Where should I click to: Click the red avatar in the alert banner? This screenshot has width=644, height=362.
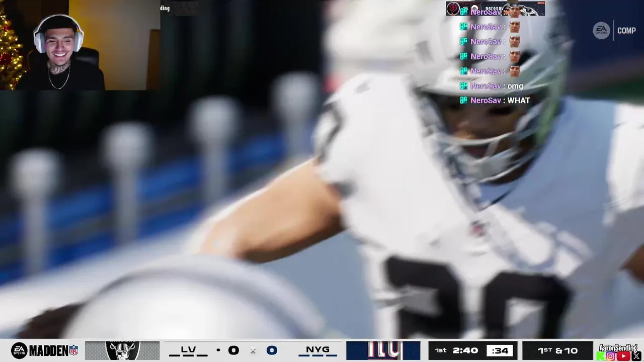pyautogui.click(x=453, y=9)
